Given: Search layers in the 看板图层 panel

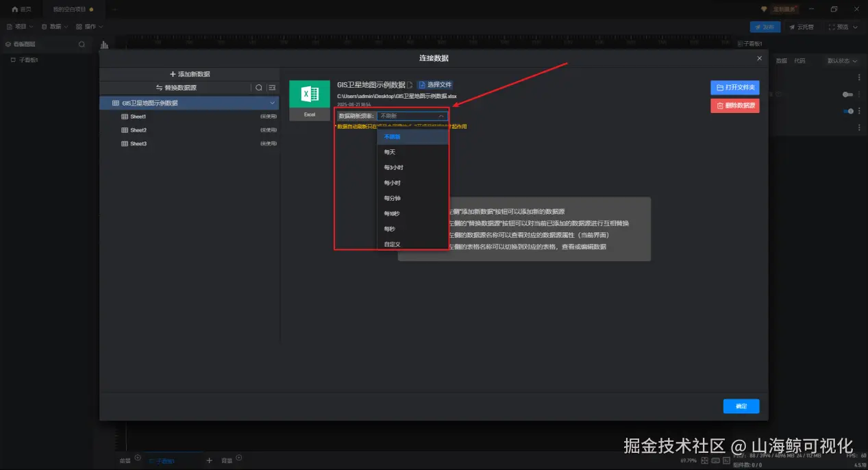Looking at the screenshot, I should 82,45.
